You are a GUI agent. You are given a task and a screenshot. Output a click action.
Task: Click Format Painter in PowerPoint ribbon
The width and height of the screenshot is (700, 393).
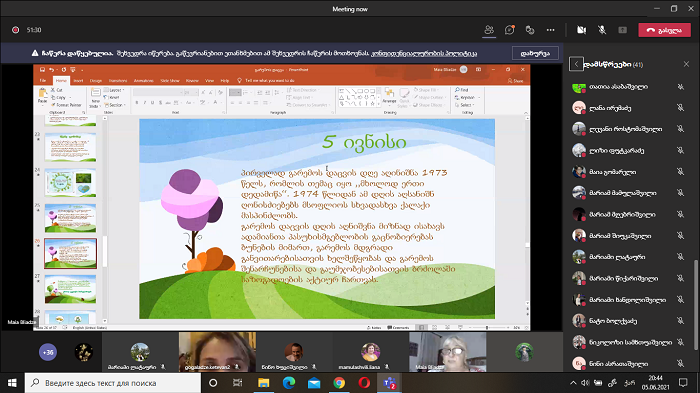(x=66, y=105)
